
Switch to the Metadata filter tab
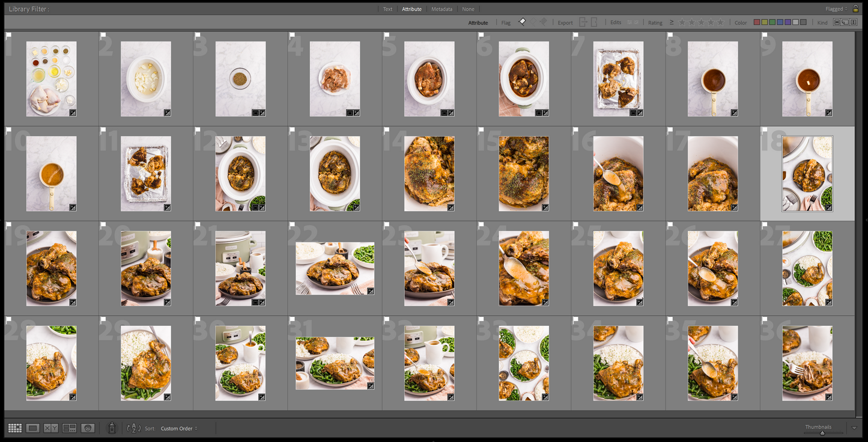point(442,9)
